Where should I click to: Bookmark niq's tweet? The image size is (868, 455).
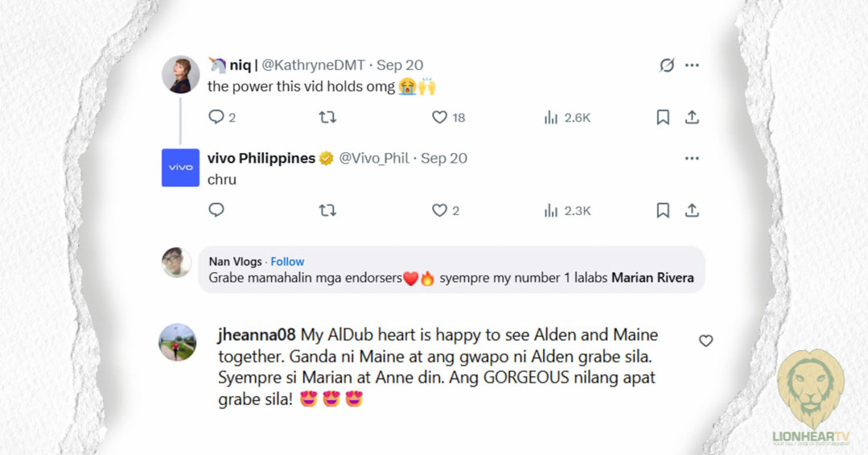point(663,118)
